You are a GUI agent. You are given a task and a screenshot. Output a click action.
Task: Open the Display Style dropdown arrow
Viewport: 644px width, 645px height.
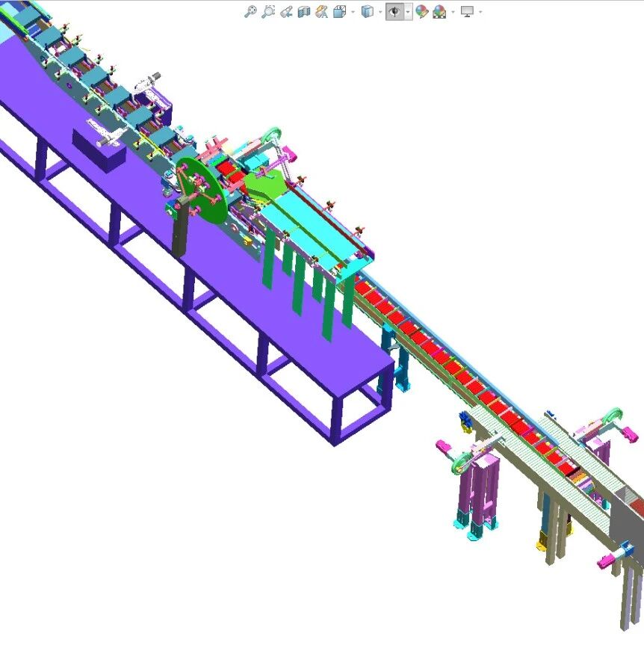point(379,12)
